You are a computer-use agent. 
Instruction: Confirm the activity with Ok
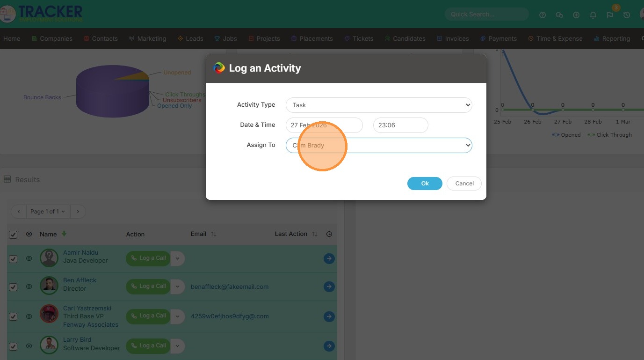[x=425, y=184]
